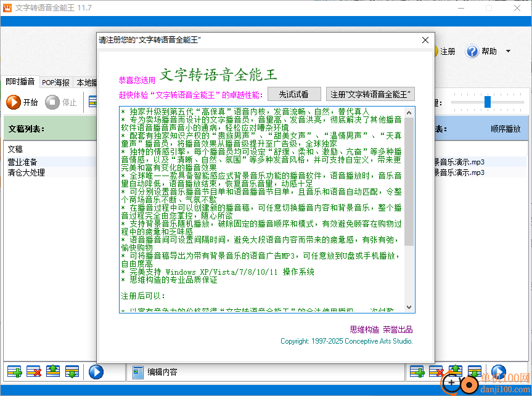This screenshot has width=532, height=396.
Task: Click 注册"文字转语音全能王" button
Action: pos(370,94)
